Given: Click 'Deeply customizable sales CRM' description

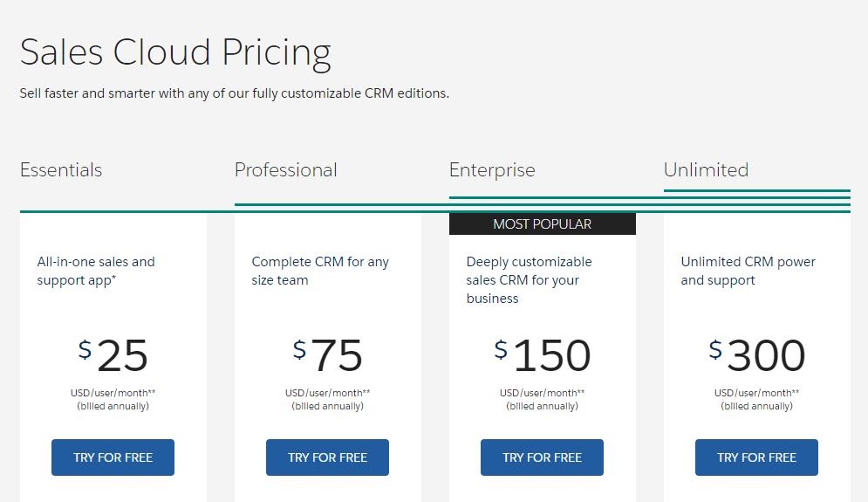Looking at the screenshot, I should (x=529, y=279).
